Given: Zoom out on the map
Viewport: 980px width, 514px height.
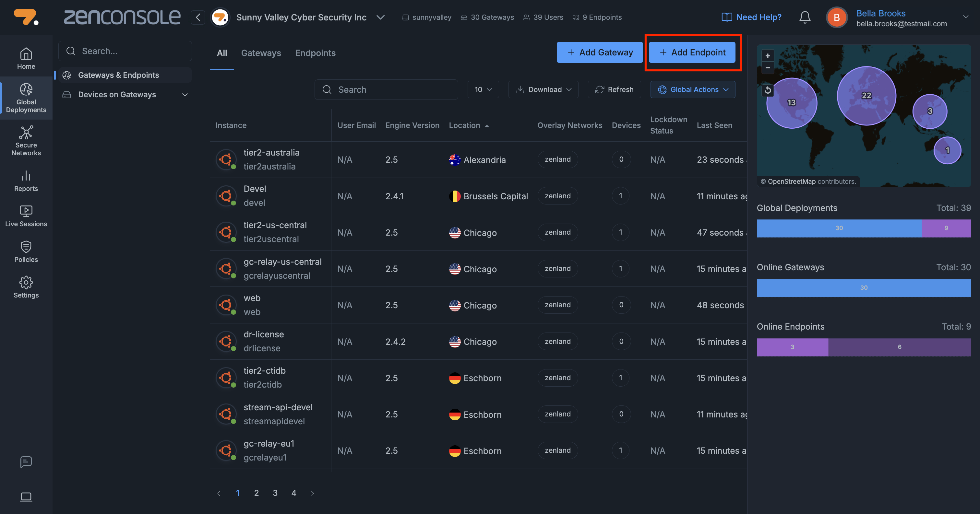Looking at the screenshot, I should (768, 68).
